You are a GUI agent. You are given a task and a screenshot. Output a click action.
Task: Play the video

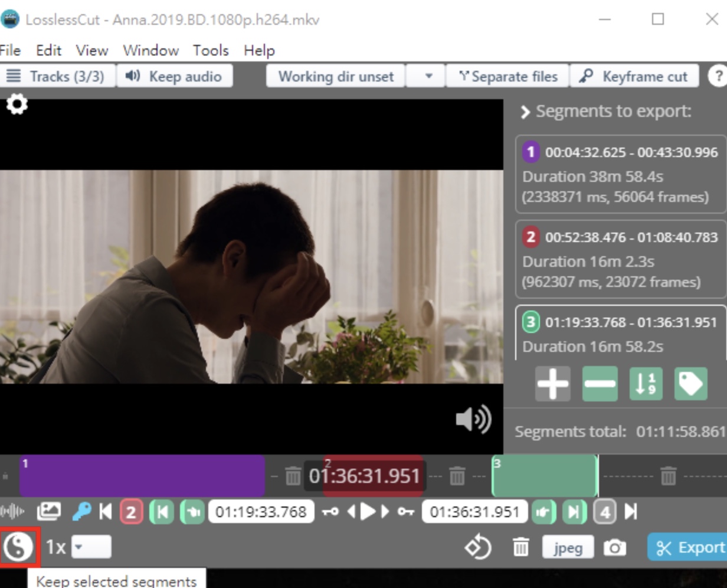368,511
